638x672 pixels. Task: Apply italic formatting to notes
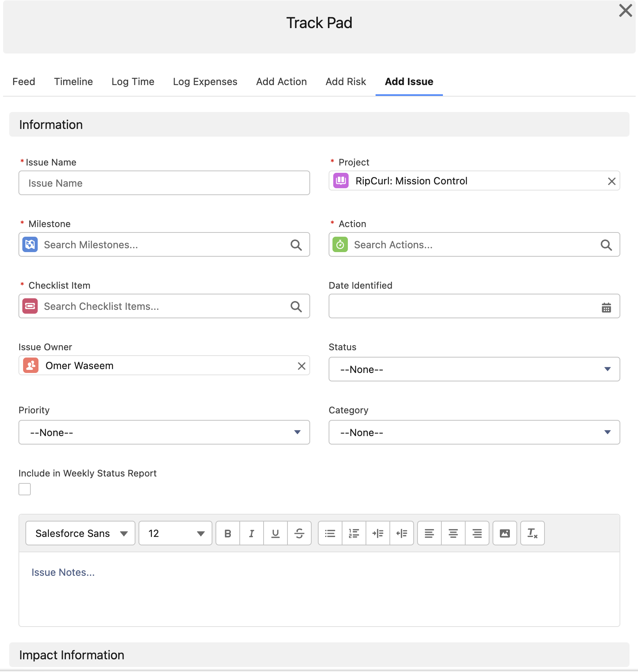[x=252, y=533]
